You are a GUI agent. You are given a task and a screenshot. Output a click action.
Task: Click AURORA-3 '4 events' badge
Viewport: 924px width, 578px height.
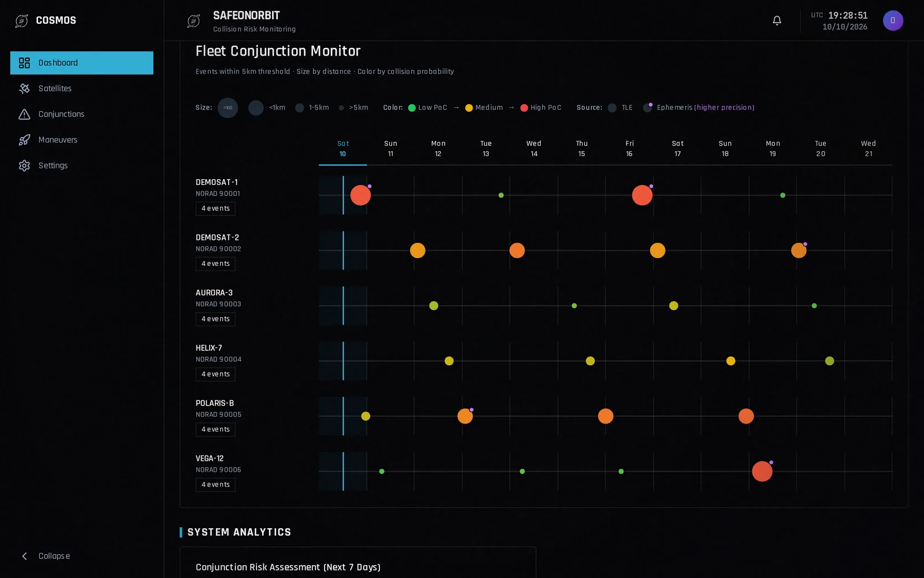coord(215,319)
